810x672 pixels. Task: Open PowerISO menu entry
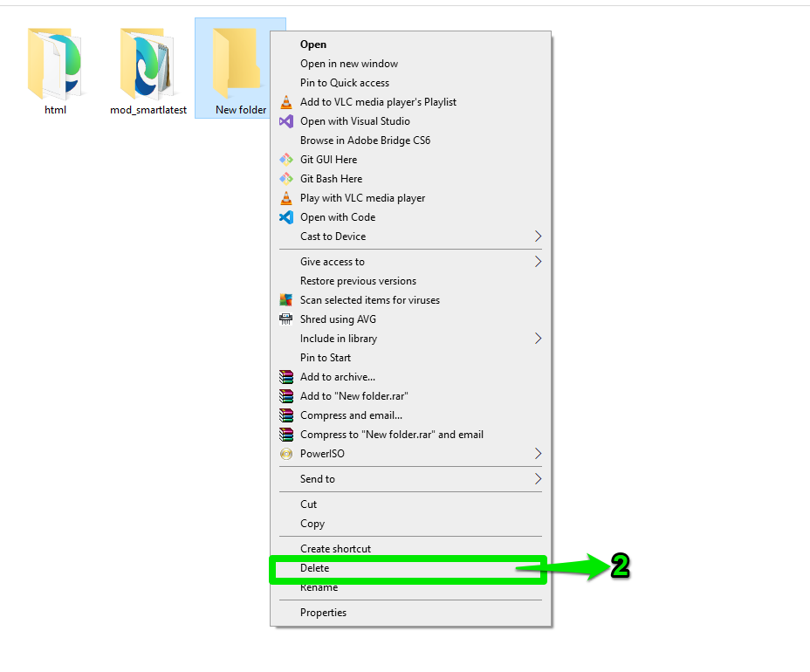click(x=411, y=454)
